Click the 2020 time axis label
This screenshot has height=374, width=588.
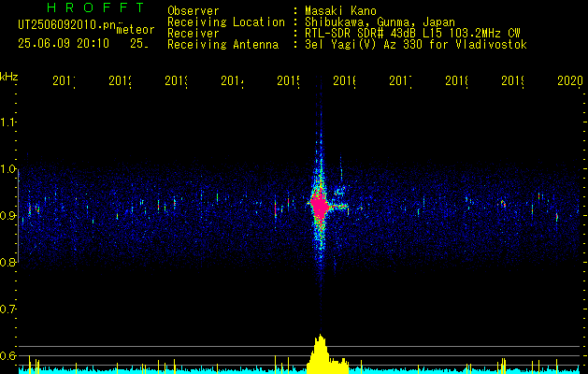point(569,80)
